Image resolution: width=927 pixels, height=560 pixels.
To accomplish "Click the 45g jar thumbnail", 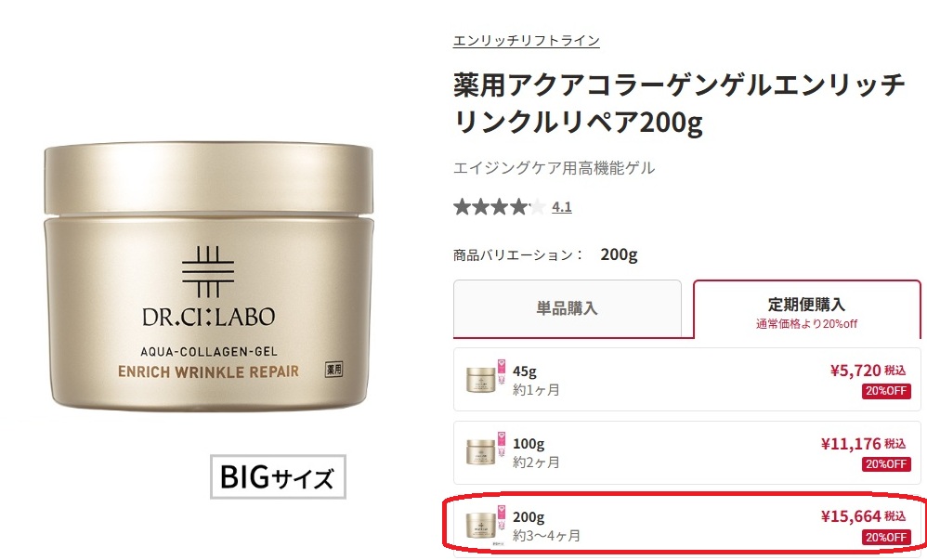I will (480, 380).
